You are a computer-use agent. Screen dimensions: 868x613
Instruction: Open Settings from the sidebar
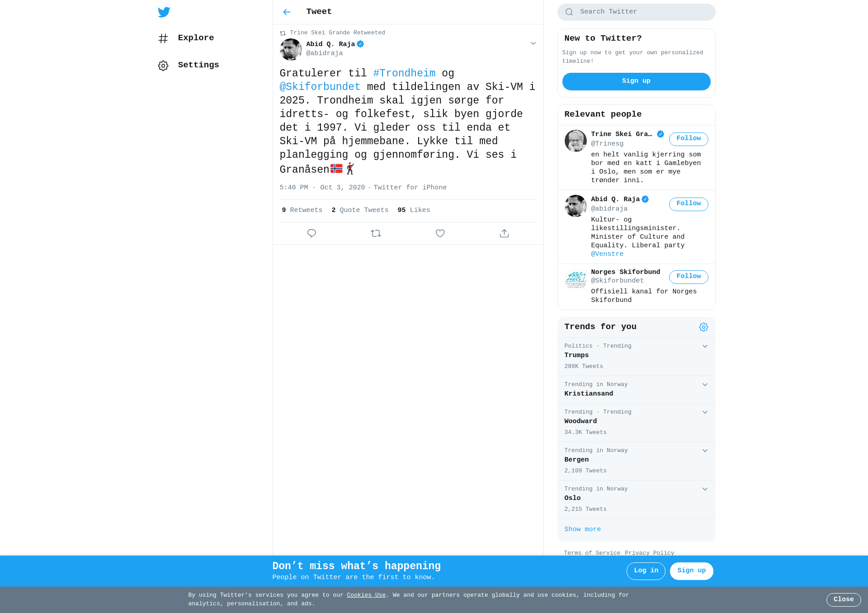(x=189, y=66)
